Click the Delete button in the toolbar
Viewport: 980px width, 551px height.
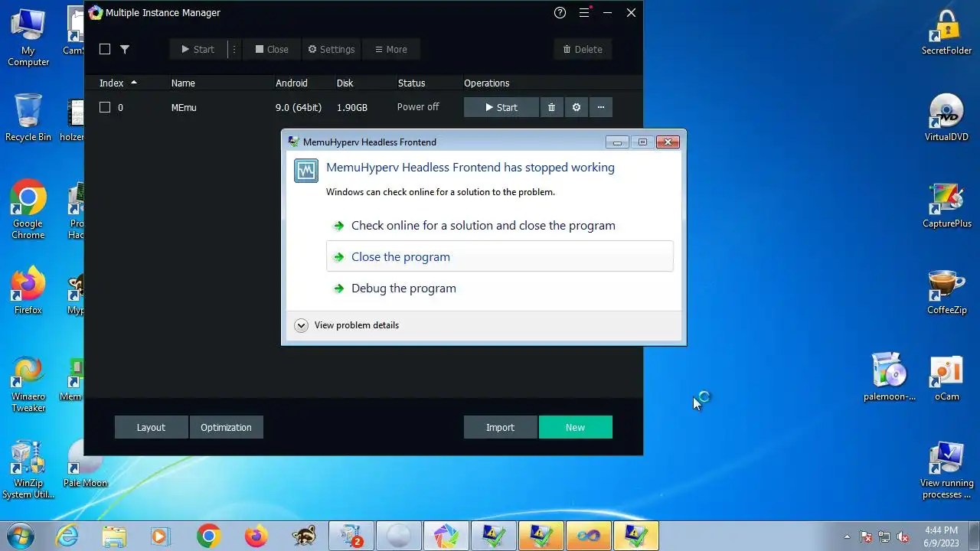pos(583,49)
